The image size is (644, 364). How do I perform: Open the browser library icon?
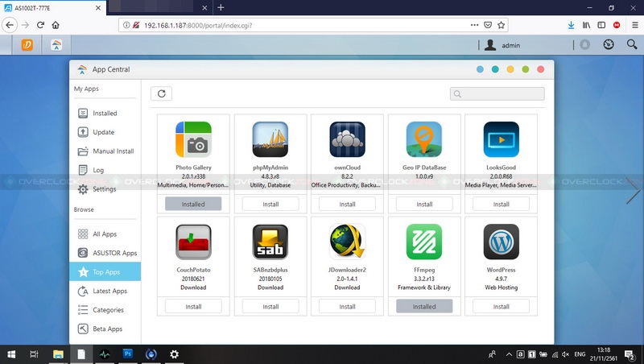[x=586, y=25]
